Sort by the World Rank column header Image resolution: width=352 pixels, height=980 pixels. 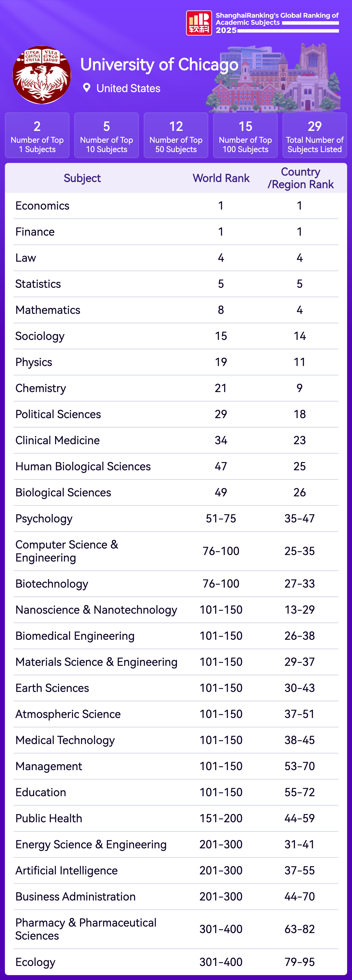[221, 178]
